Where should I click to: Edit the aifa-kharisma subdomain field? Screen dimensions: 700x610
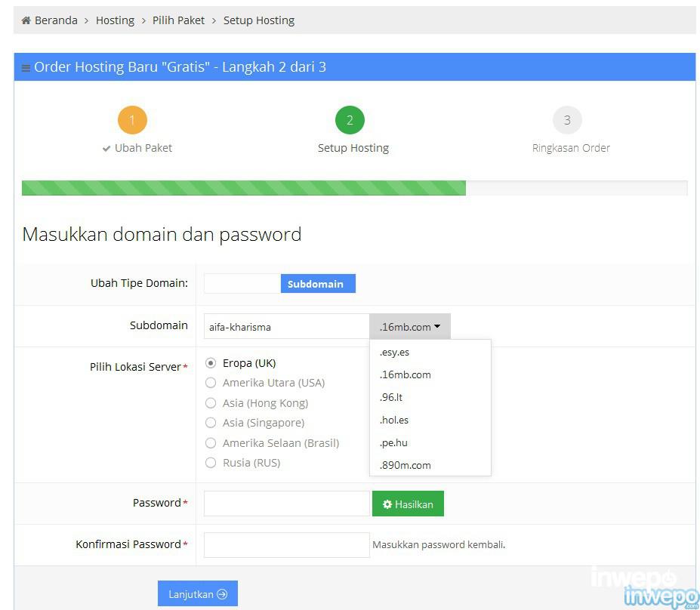(x=287, y=327)
